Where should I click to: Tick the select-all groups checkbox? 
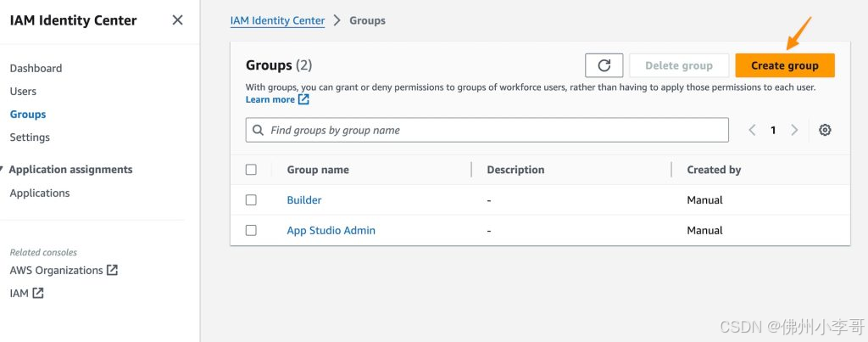tap(251, 170)
